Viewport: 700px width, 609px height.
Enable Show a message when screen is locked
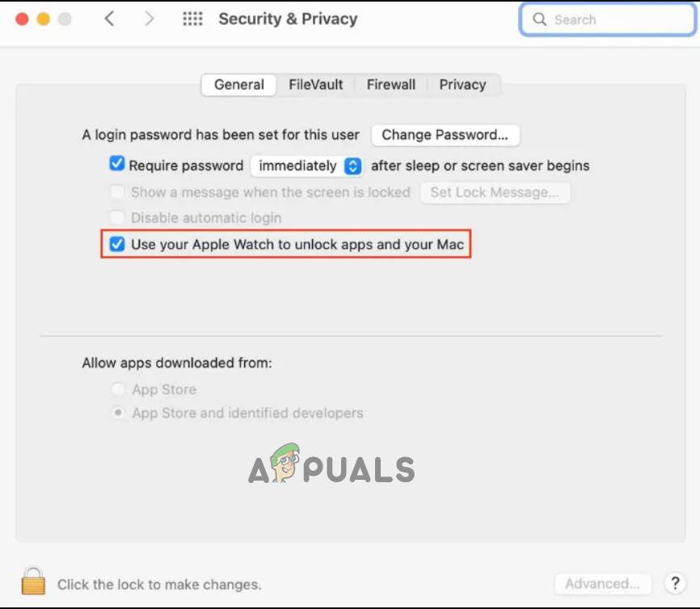coord(116,192)
